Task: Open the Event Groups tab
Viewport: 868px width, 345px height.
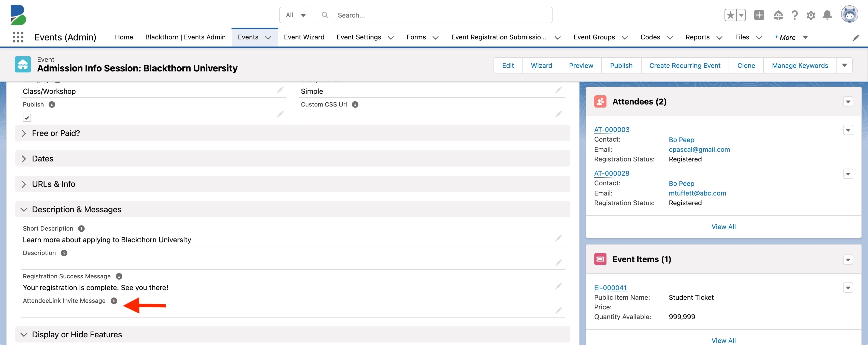Action: [594, 37]
